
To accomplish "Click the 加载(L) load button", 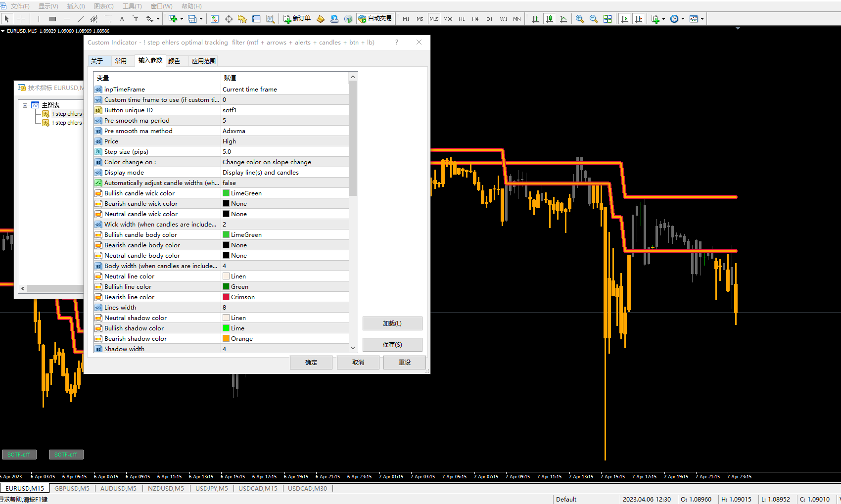I will 392,323.
